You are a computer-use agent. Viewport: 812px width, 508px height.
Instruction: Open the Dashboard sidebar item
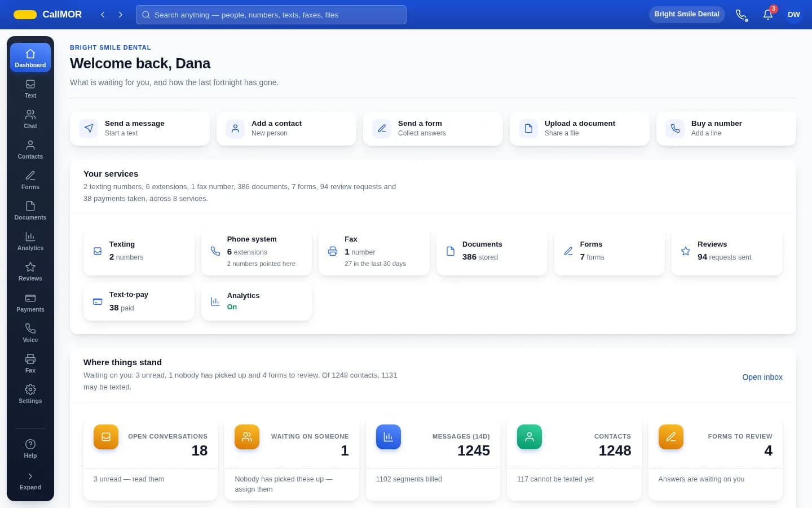click(30, 58)
